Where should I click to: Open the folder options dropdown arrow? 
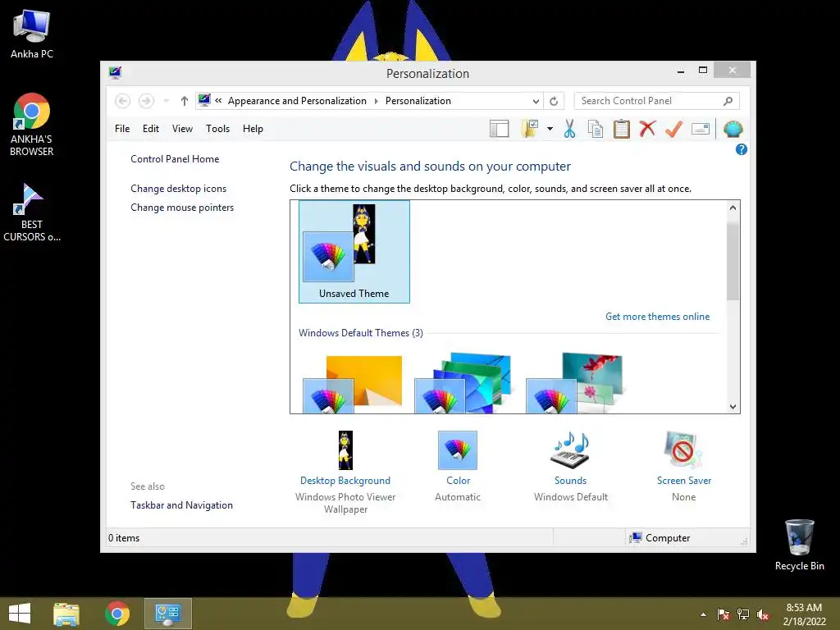550,129
